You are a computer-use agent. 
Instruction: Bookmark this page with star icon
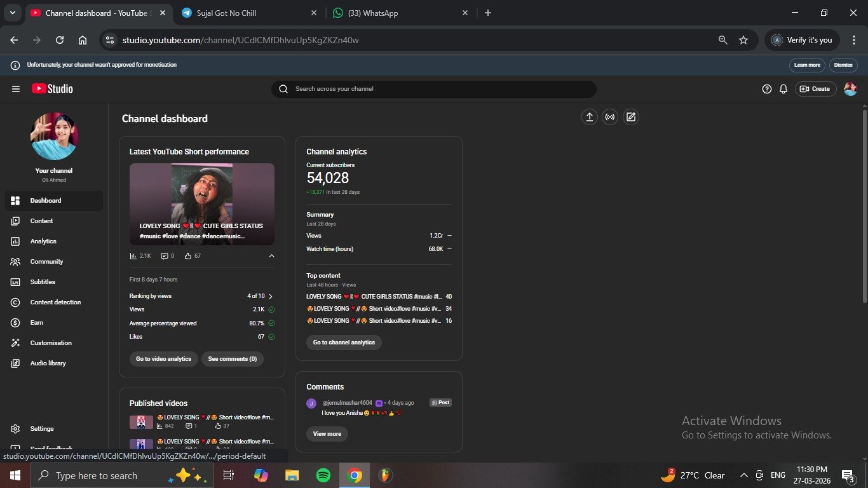click(x=743, y=40)
